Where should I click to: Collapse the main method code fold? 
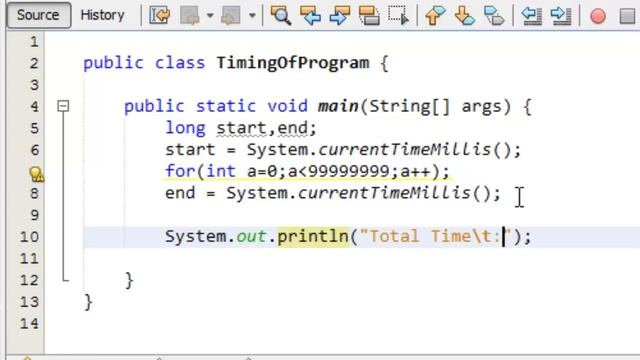(63, 106)
